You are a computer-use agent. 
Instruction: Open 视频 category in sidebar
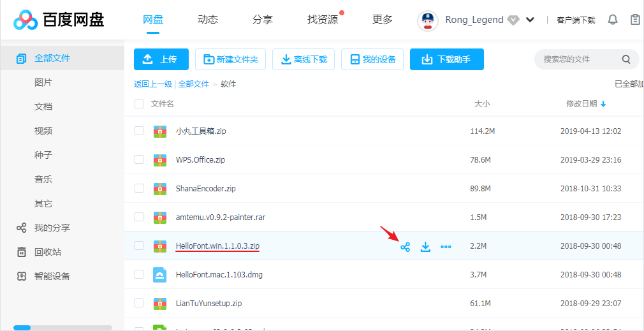(43, 131)
